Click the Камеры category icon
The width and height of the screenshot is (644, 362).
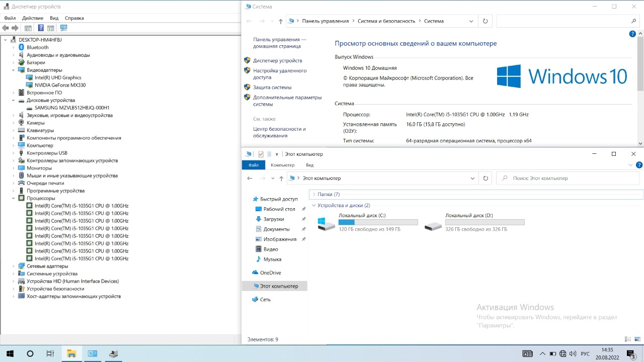[22, 123]
